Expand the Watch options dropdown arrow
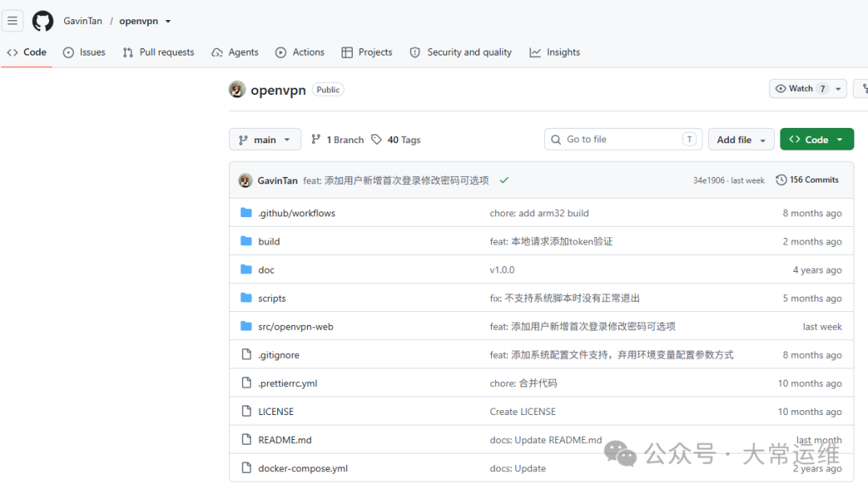This screenshot has width=868, height=489. [838, 88]
